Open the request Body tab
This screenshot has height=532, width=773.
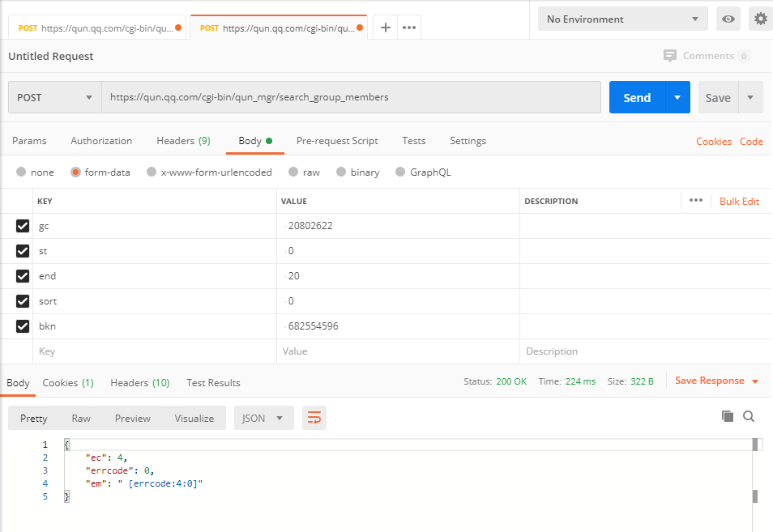click(255, 141)
